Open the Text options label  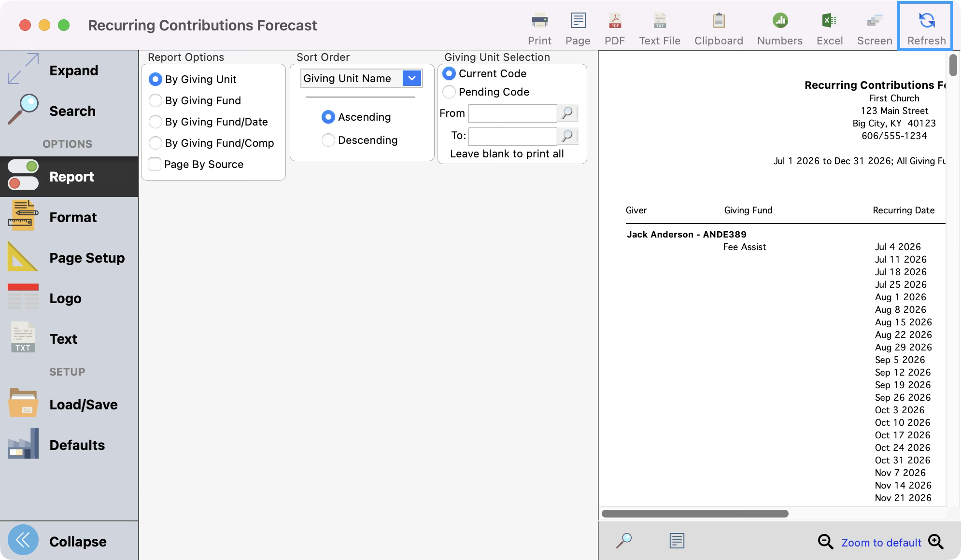pyautogui.click(x=64, y=339)
